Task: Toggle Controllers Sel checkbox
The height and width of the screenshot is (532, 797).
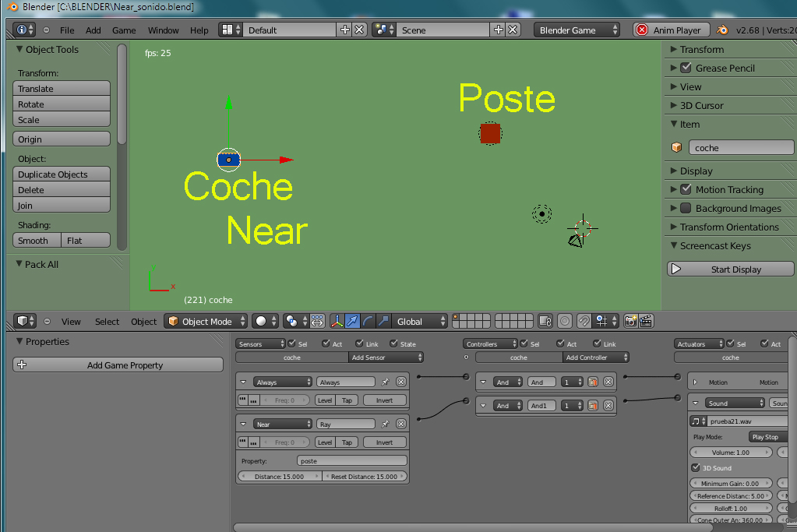Action: [524, 344]
